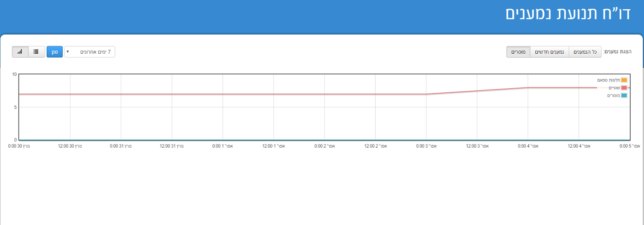Click the תלונות ספאם legend label text
The image size is (644, 225).
(x=608, y=80)
